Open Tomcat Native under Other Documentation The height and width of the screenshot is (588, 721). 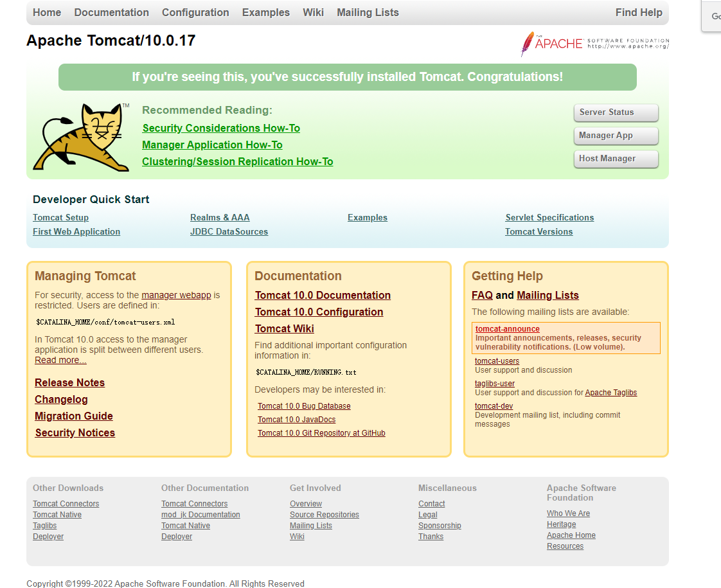click(186, 526)
